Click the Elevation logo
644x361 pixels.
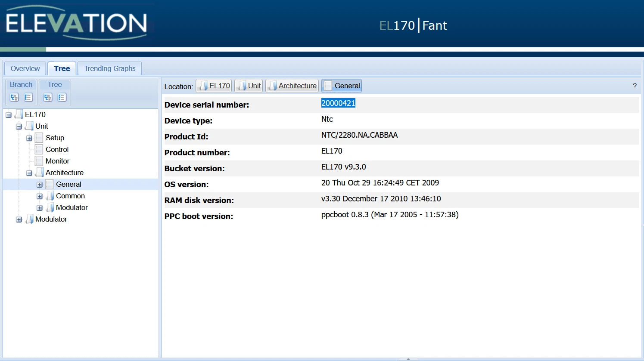click(77, 23)
